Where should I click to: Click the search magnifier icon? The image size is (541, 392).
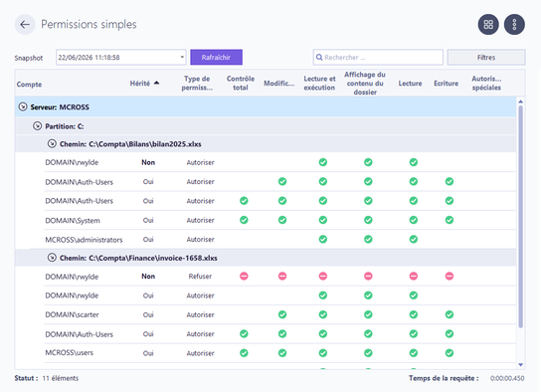pyautogui.click(x=319, y=58)
